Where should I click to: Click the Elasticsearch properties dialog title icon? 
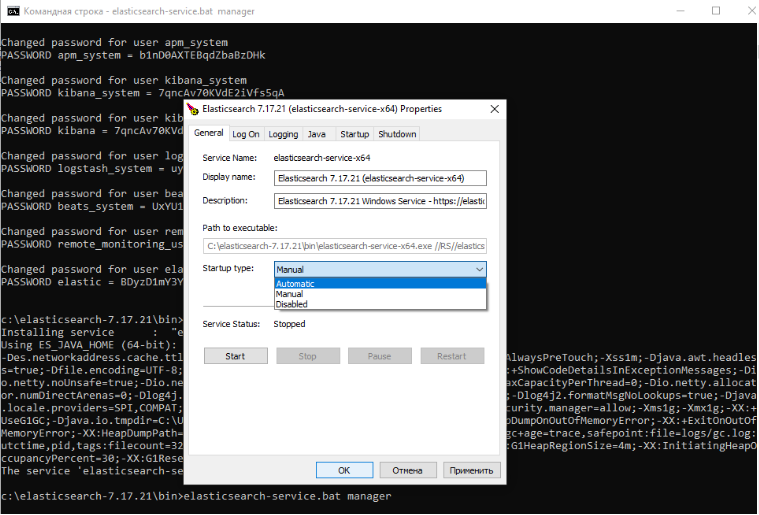193,109
